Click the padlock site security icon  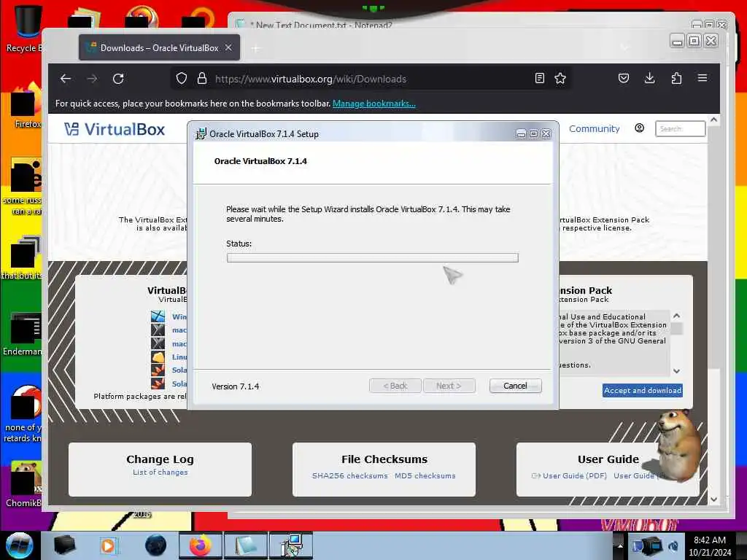[x=202, y=79]
